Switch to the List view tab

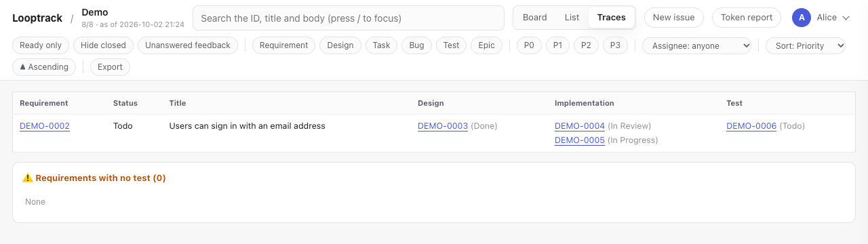coord(572,18)
